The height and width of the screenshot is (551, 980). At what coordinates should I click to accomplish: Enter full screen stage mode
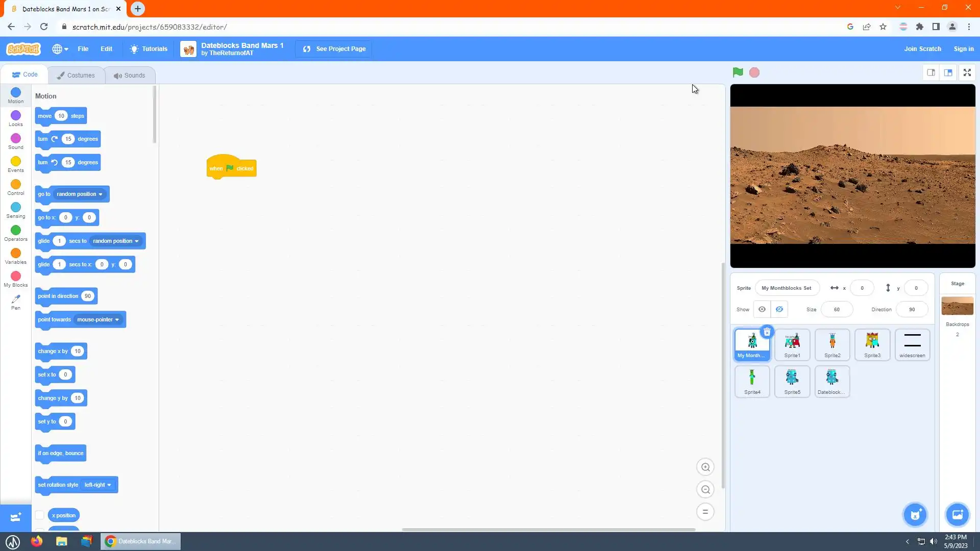click(x=967, y=72)
